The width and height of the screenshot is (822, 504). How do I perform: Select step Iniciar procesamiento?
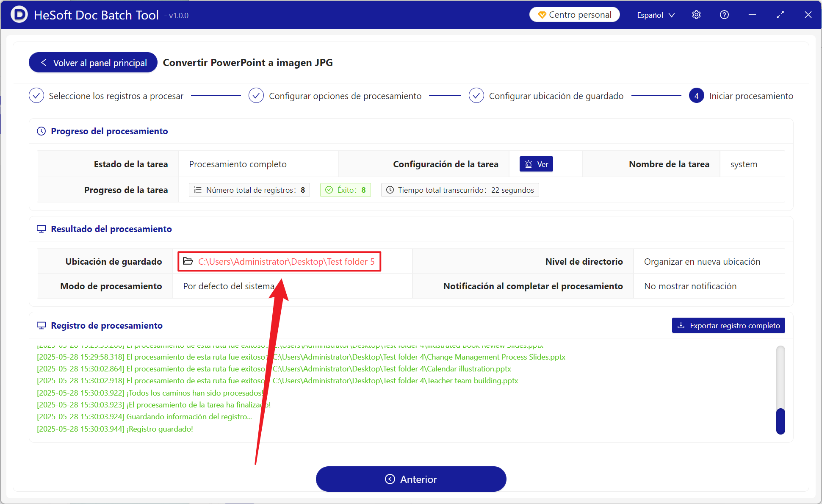(x=751, y=96)
